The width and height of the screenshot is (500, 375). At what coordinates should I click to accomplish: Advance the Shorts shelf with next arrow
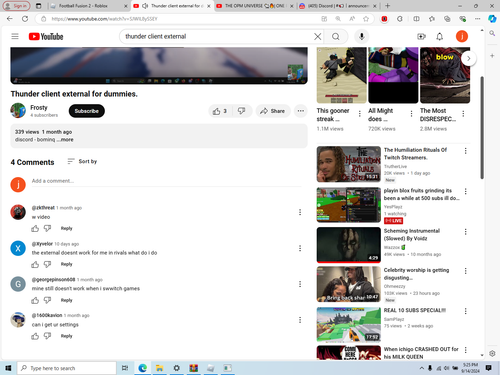click(x=468, y=58)
